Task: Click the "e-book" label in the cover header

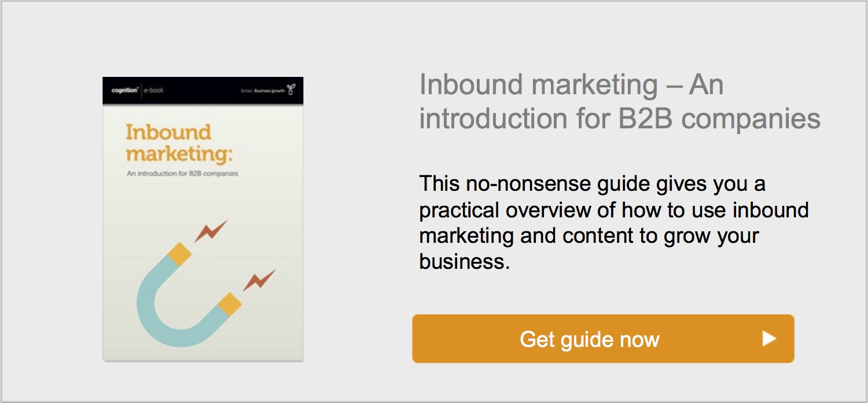Action: click(153, 90)
